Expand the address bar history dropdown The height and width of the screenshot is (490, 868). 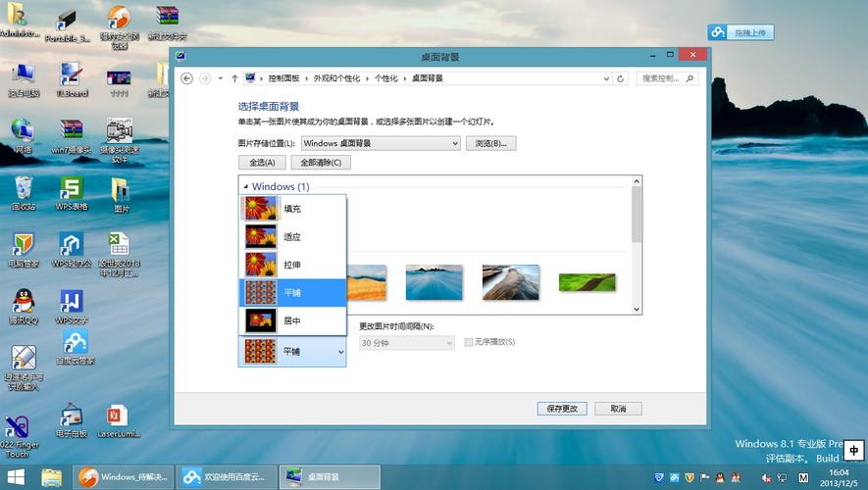click(x=606, y=78)
